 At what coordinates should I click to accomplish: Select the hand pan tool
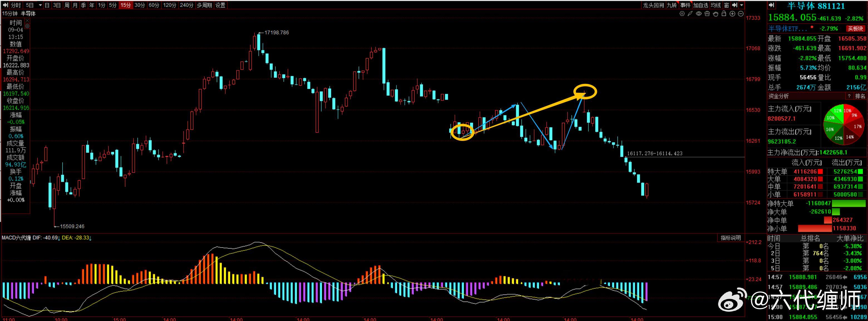716,14
